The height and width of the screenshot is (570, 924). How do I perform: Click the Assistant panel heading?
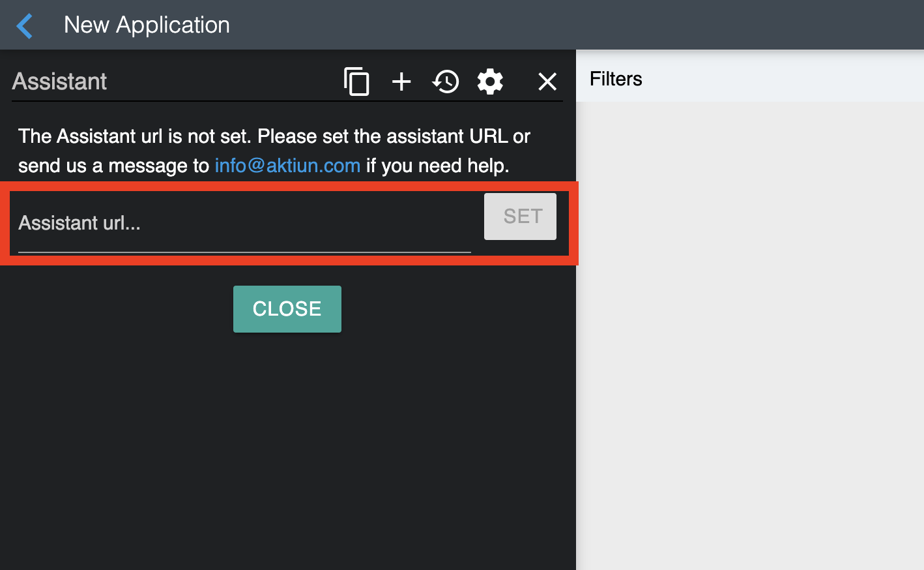(59, 82)
